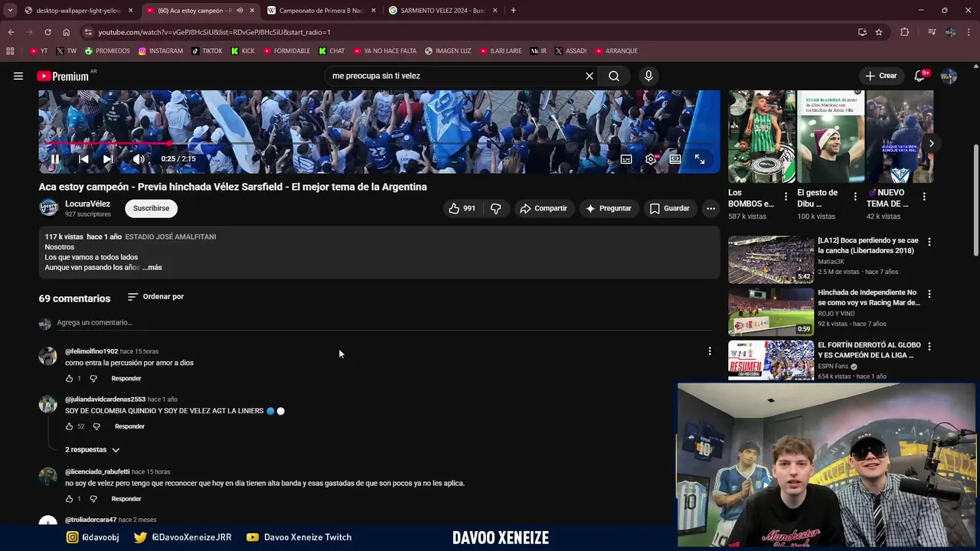This screenshot has height=551, width=980.
Task: Click the Agrega un comentario field
Action: pos(384,323)
